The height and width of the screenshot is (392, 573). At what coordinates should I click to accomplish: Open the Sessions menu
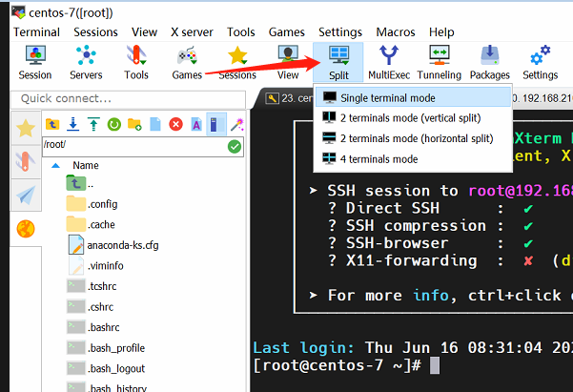[95, 32]
